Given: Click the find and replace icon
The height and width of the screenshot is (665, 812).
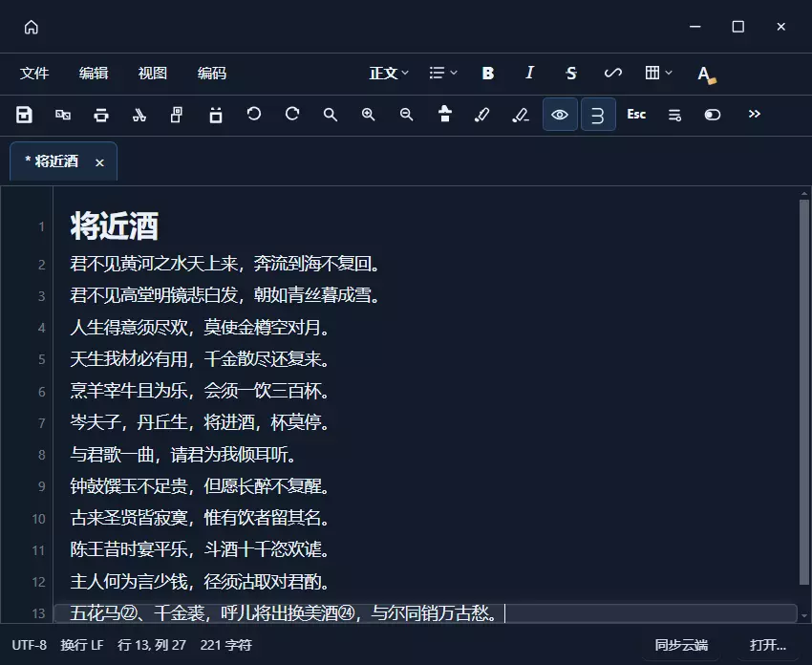Looking at the screenshot, I should [x=63, y=115].
